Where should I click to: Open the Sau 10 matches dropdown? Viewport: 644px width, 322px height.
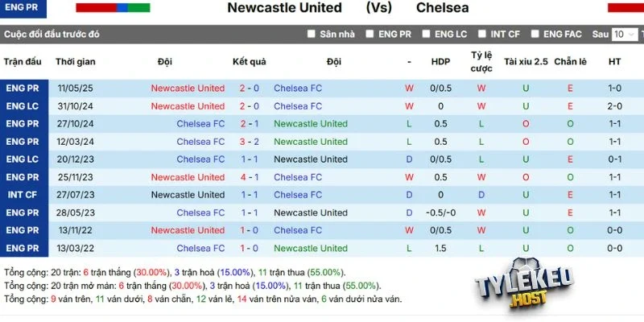pyautogui.click(x=624, y=35)
